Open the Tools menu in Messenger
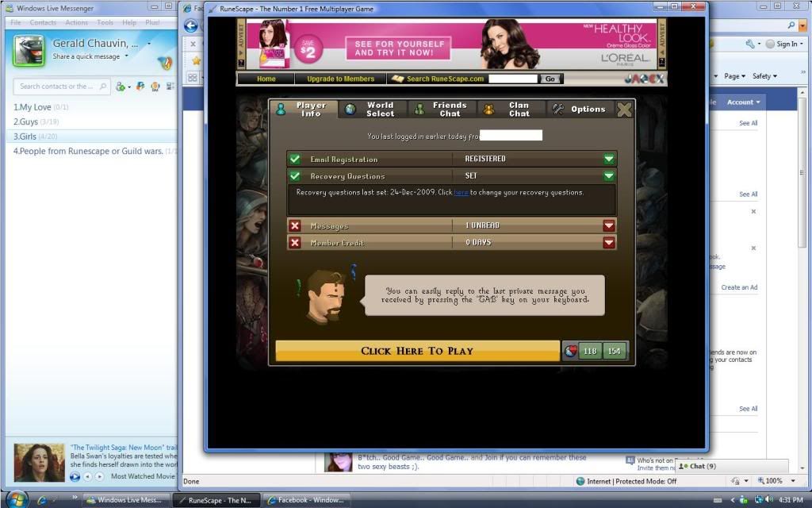This screenshot has height=508, width=812. tap(105, 22)
